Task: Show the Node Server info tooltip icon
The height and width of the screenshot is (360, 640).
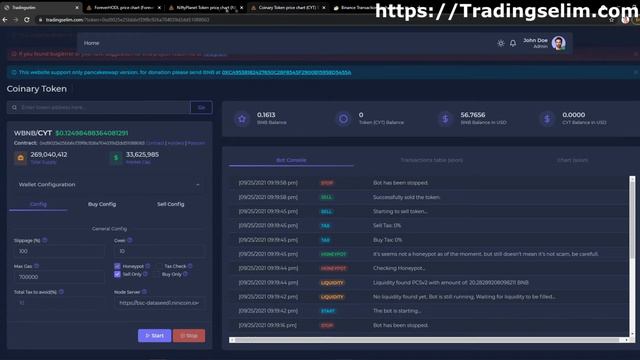Action: coord(144,291)
